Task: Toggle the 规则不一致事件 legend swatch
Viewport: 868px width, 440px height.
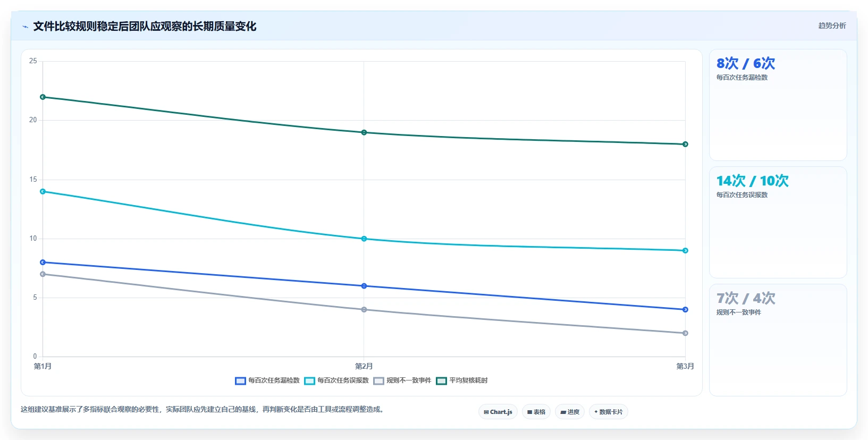Action: [378, 380]
